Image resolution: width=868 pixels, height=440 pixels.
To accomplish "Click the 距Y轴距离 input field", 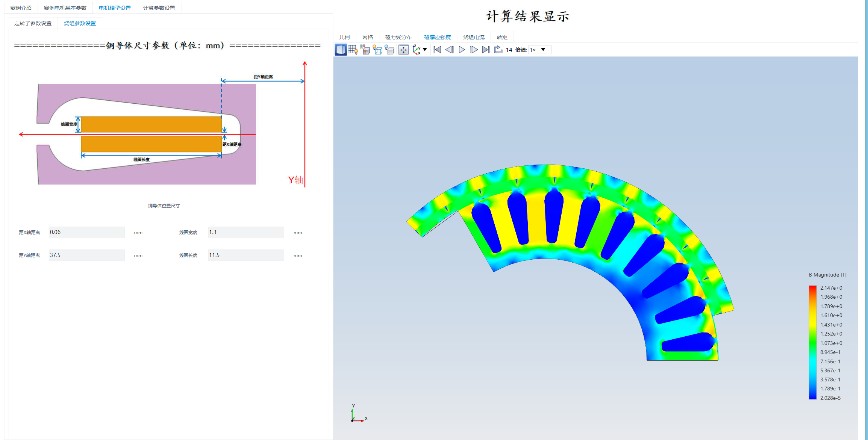I will coord(86,255).
